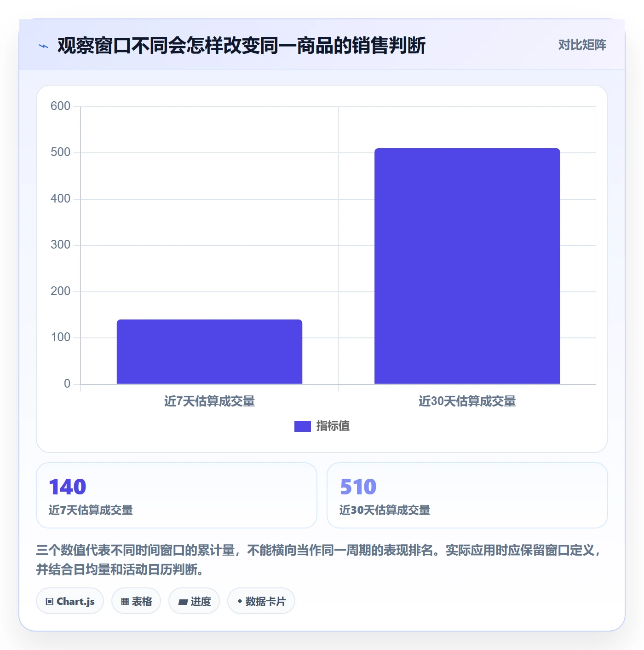Toggle the 指标值 legend entry
This screenshot has height=650, width=644.
322,426
